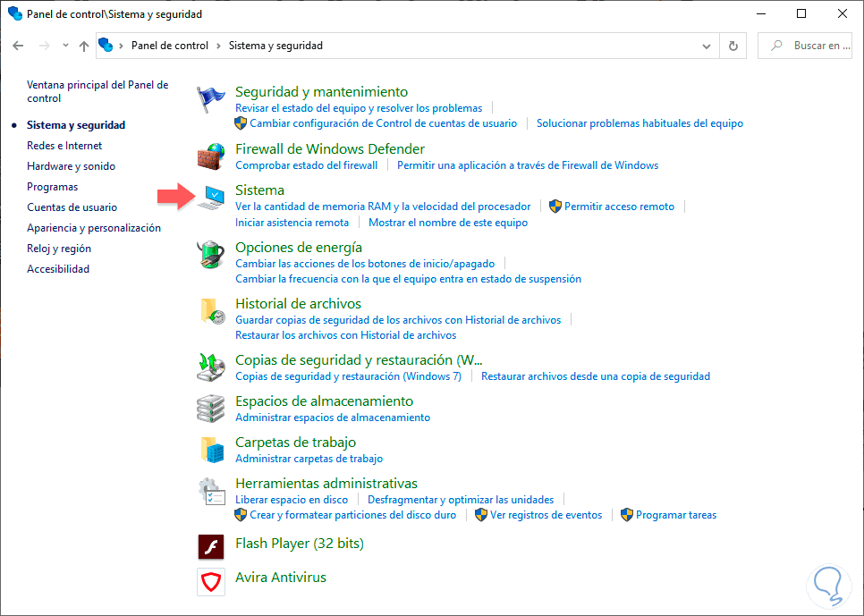Click the shield icon beside Crear y formatear particiones
This screenshot has width=864, height=616.
click(241, 515)
